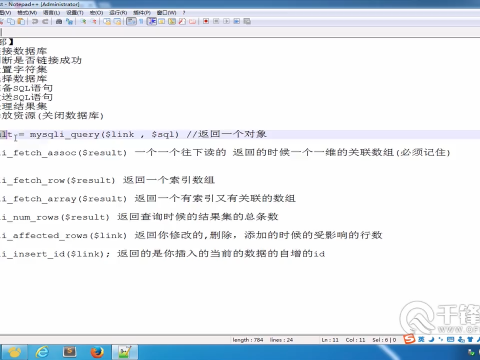Click the Paste clipboard icon
Image resolution: width=480 pixels, height=360 pixels.
(x=21, y=21)
